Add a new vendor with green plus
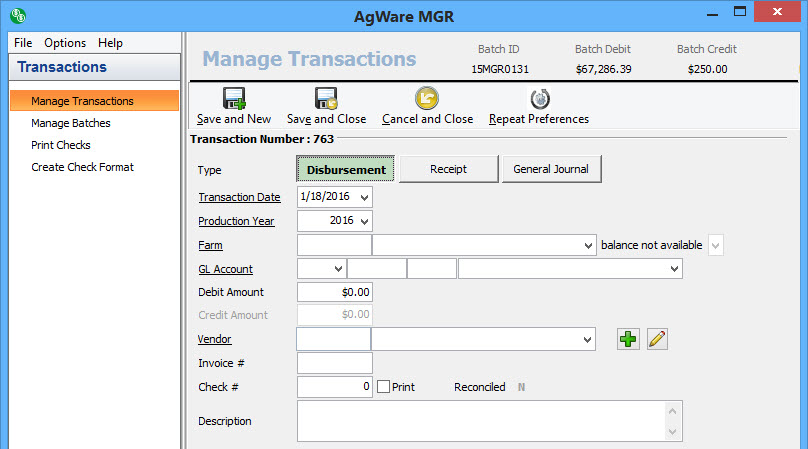The width and height of the screenshot is (808, 449). coord(627,339)
